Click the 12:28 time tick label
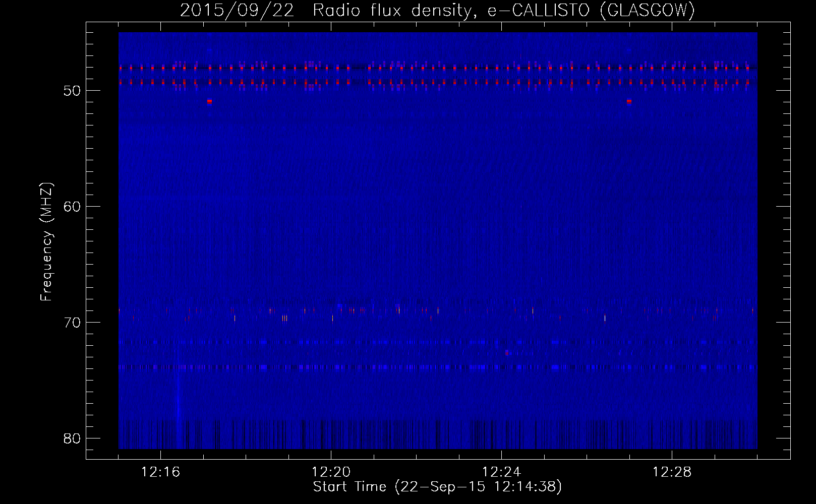Viewport: 816px width, 504px height. click(x=672, y=472)
